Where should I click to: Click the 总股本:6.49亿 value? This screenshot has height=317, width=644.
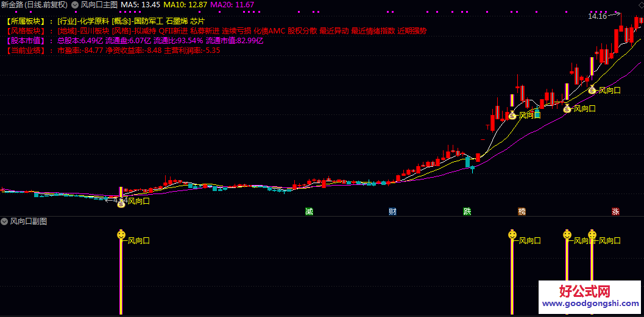(80, 41)
